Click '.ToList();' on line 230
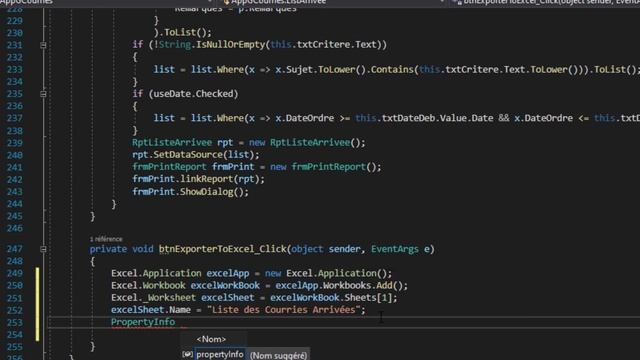The image size is (640, 360). click(x=185, y=32)
